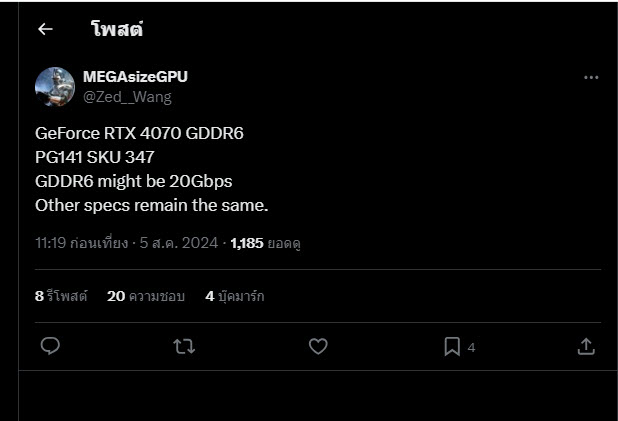Click the "Other specs remain the same" line
The height and width of the screenshot is (421, 618).
(x=151, y=205)
